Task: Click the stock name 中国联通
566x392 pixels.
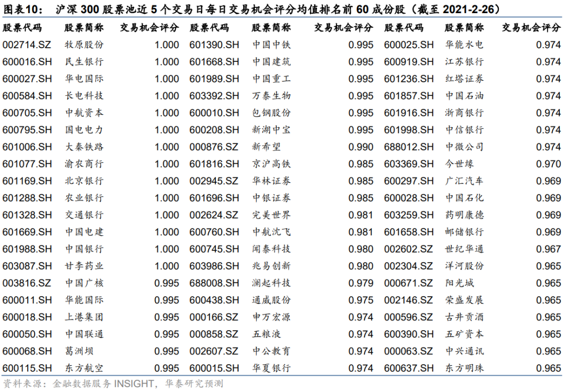Action: tap(84, 334)
